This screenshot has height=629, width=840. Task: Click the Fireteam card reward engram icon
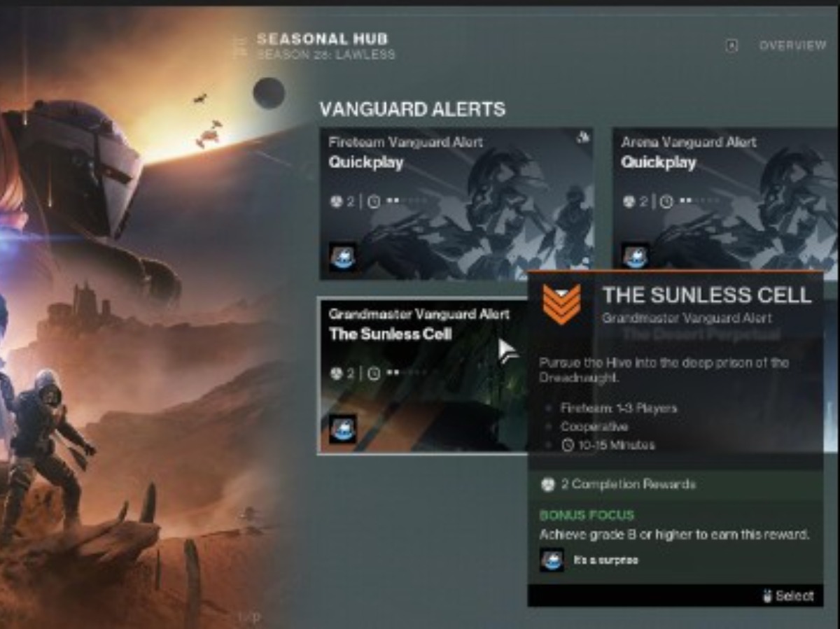point(342,257)
